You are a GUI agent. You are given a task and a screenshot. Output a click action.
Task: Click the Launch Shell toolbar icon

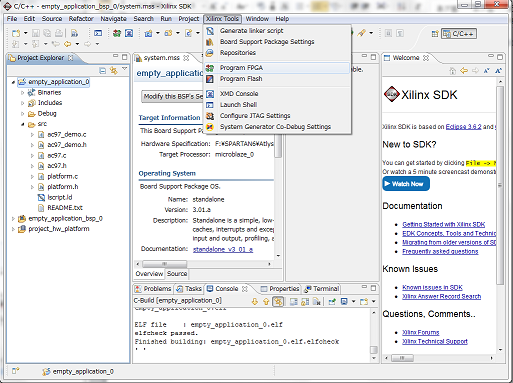98,33
